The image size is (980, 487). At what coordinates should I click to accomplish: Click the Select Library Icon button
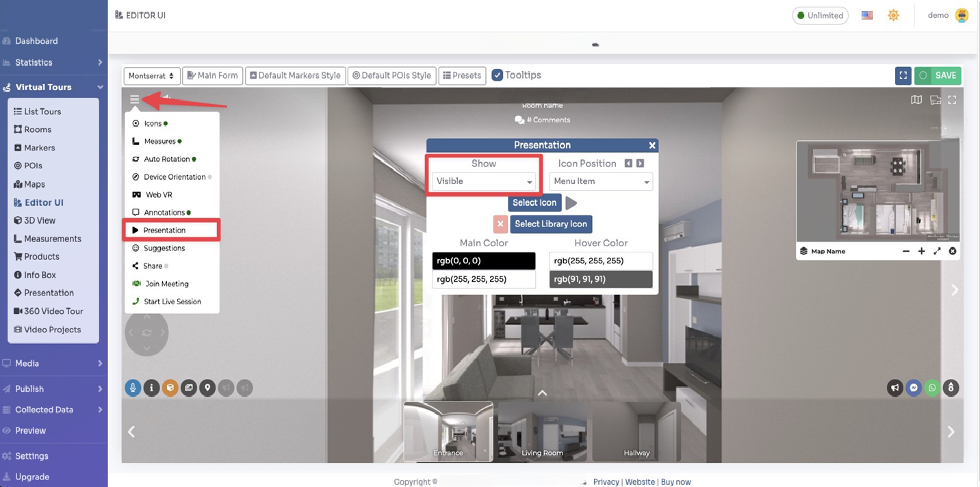tap(551, 224)
